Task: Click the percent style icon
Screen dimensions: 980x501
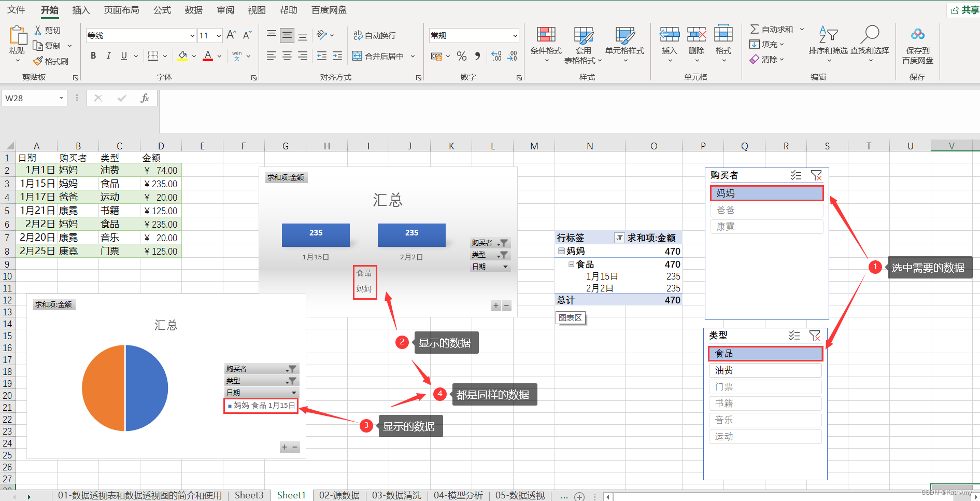Action: click(x=462, y=55)
